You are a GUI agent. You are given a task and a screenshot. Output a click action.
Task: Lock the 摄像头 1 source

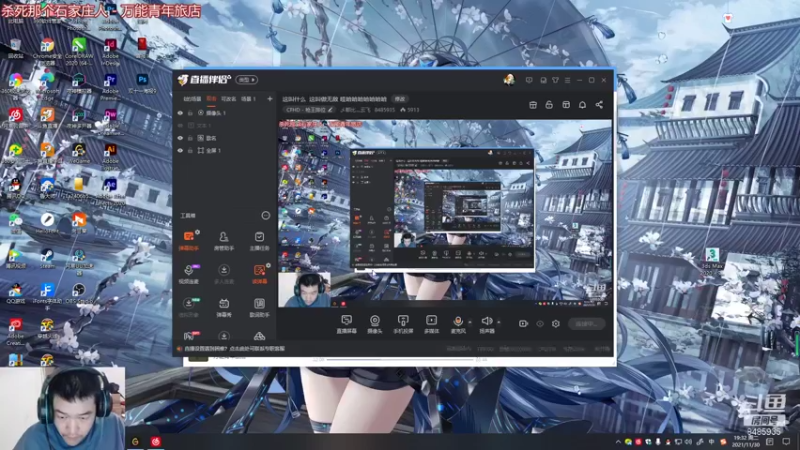coord(190,113)
